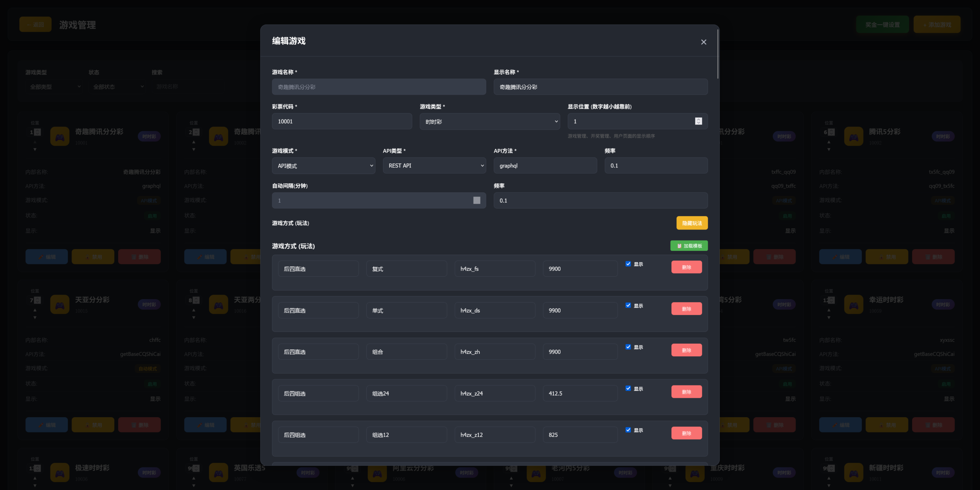980x490 pixels.
Task: Click the 奖金一键设置 button
Action: pyautogui.click(x=882, y=24)
